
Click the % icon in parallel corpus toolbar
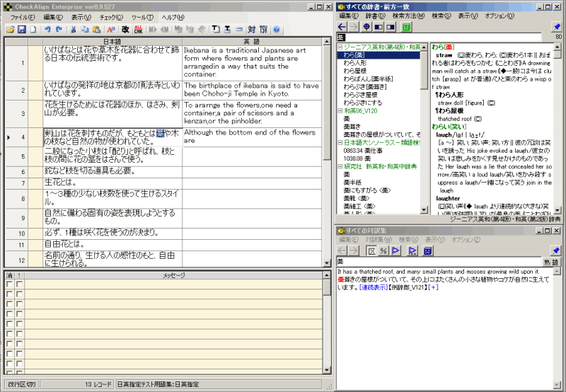tap(383, 250)
